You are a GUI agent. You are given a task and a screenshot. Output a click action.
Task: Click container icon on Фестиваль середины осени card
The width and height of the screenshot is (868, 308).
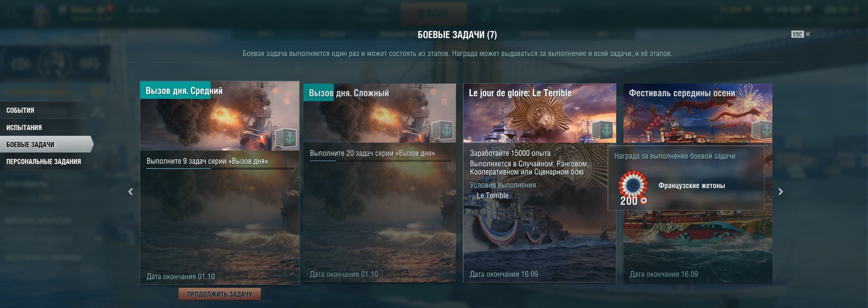point(762,130)
